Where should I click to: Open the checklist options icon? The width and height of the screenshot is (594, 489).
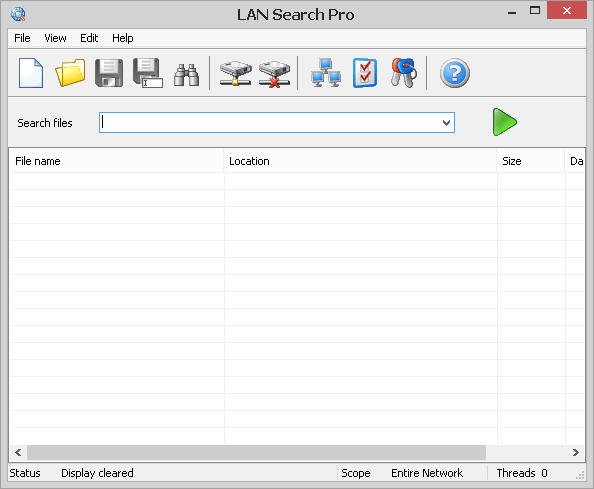point(365,73)
